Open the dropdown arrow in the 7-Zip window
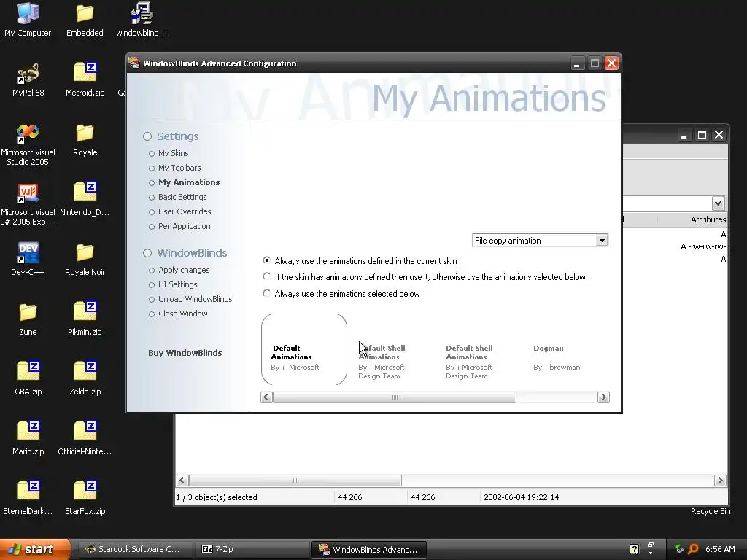Viewport: 747px width, 560px height. click(718, 204)
